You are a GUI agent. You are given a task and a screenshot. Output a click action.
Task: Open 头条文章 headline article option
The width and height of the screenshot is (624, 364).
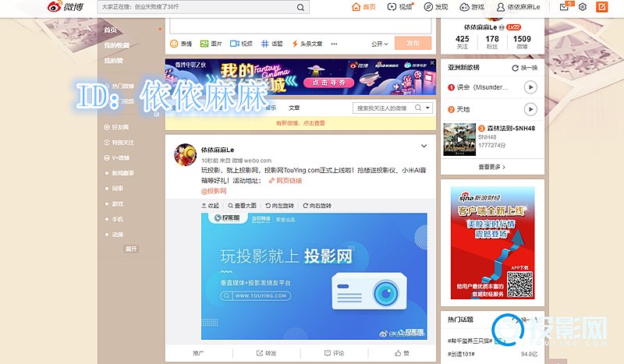pyautogui.click(x=307, y=44)
